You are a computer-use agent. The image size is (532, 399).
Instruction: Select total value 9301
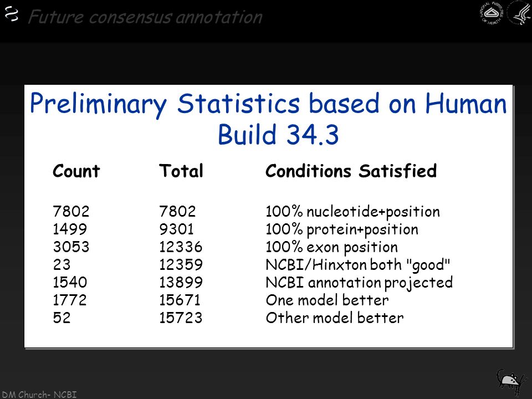click(x=176, y=229)
